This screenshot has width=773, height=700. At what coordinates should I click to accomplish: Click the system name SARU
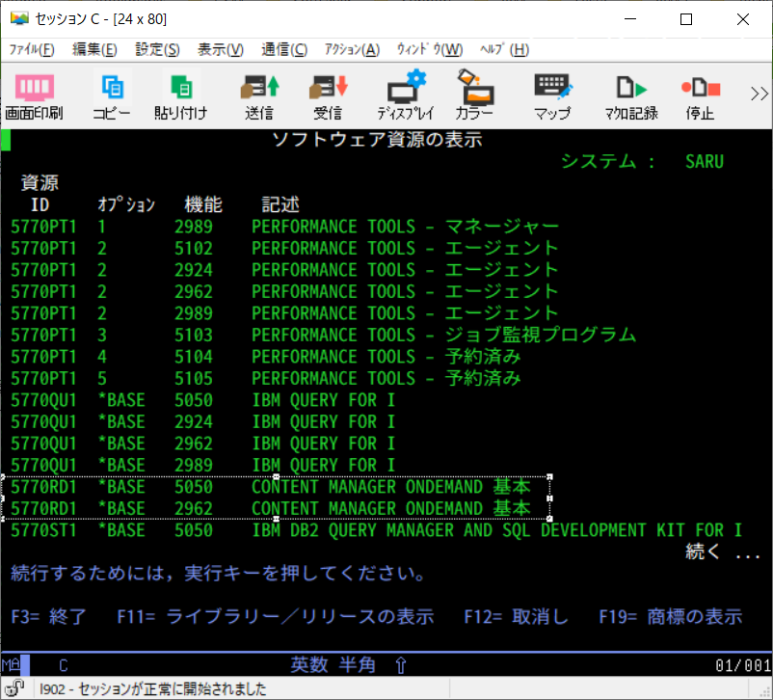click(704, 162)
